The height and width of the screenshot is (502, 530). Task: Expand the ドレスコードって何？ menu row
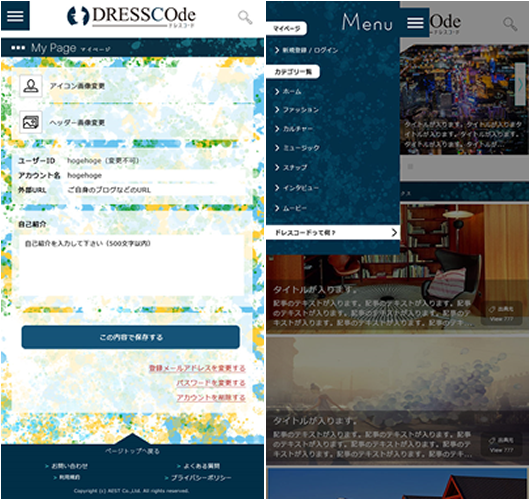coord(333,233)
